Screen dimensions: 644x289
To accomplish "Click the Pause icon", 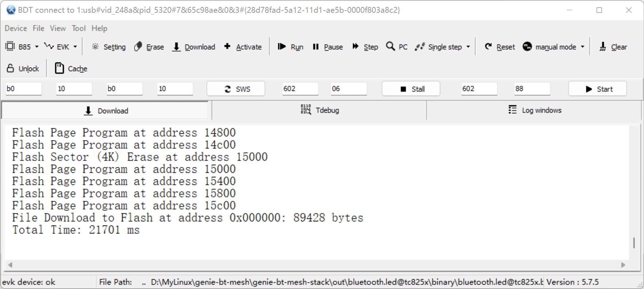I will [x=316, y=46].
